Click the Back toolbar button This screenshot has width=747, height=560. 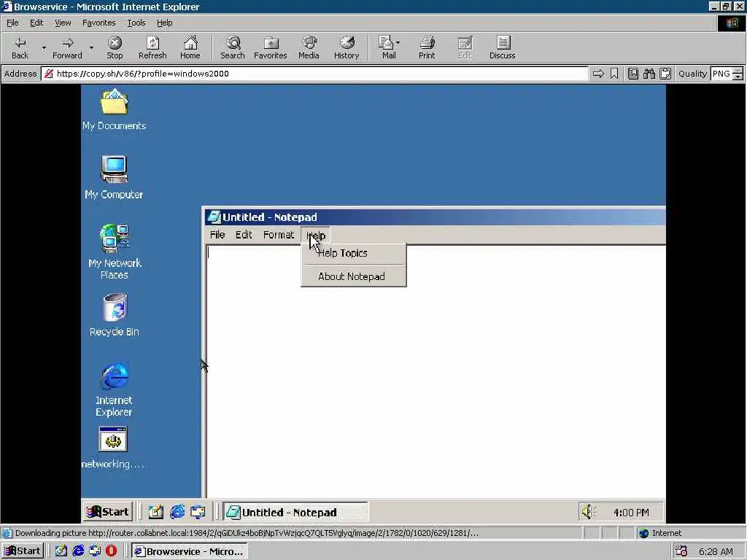click(x=20, y=47)
